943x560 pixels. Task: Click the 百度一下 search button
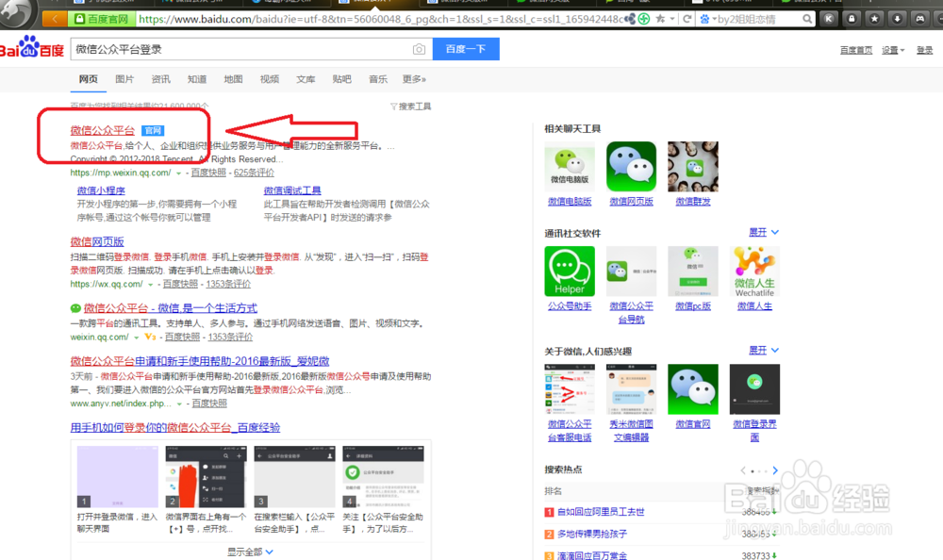(x=466, y=49)
